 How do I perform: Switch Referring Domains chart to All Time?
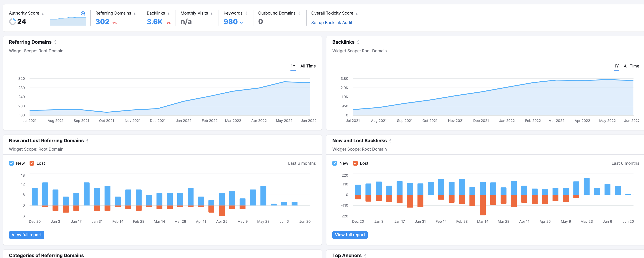pos(308,66)
